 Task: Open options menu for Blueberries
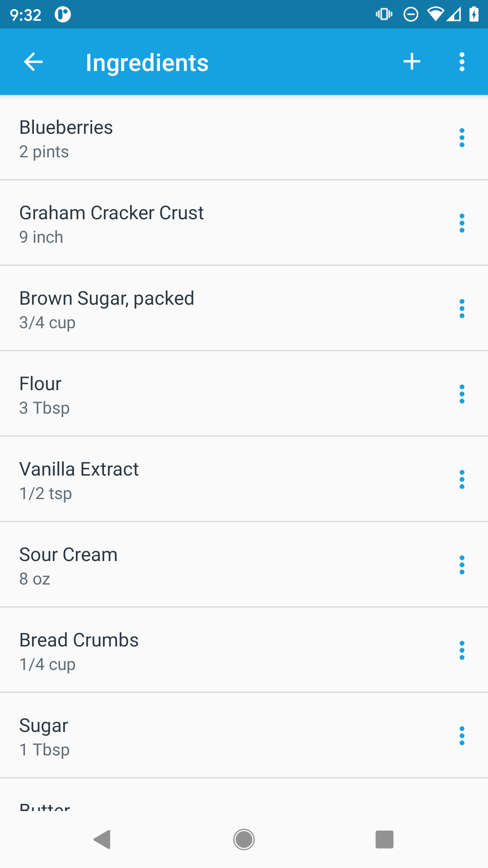(461, 138)
